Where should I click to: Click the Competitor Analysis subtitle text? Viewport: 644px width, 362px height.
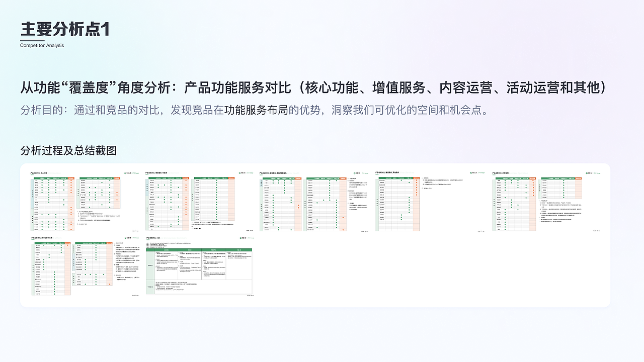(x=41, y=45)
